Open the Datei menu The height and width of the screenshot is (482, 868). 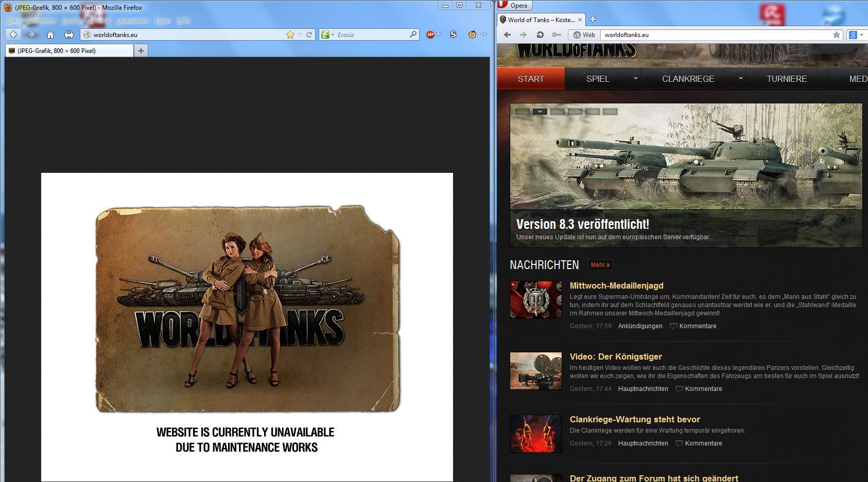(x=14, y=21)
